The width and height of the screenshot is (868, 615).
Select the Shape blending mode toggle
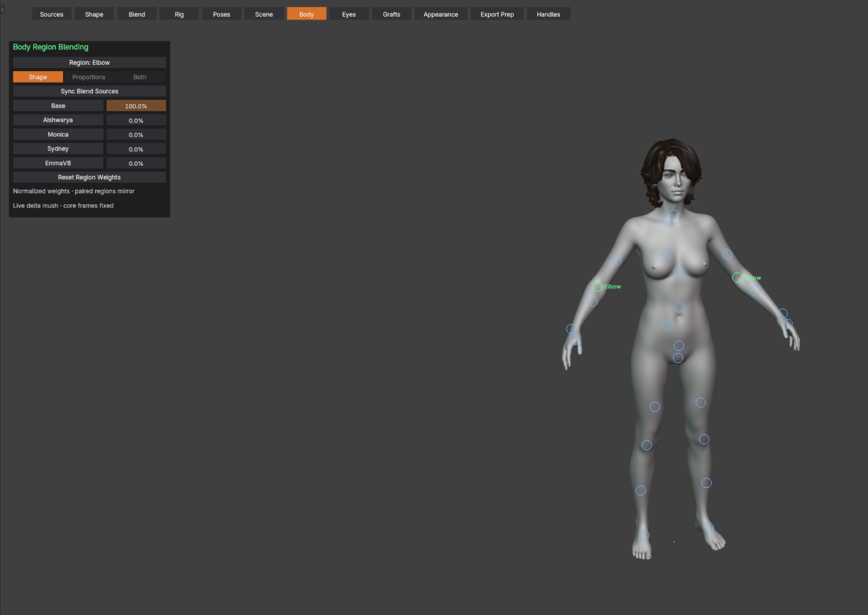pos(38,77)
